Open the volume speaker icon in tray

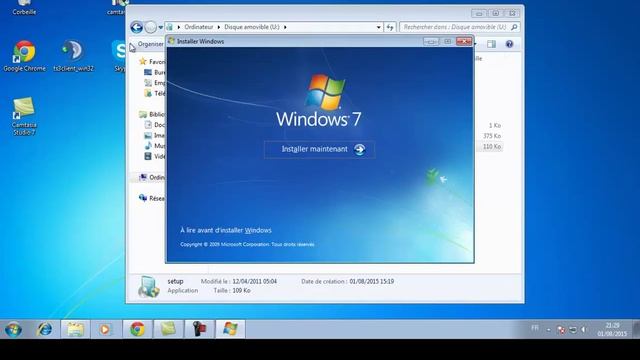[584, 330]
